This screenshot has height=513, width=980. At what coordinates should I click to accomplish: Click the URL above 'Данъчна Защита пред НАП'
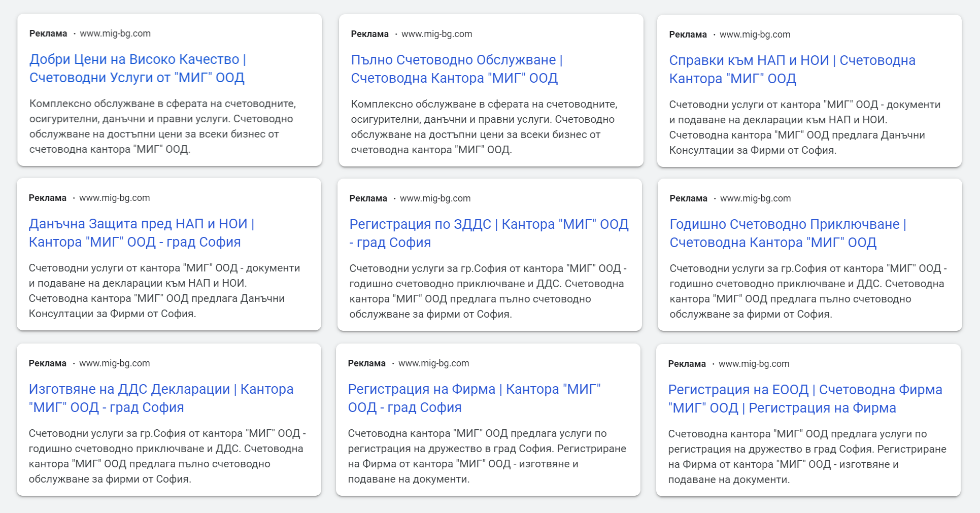(x=115, y=198)
